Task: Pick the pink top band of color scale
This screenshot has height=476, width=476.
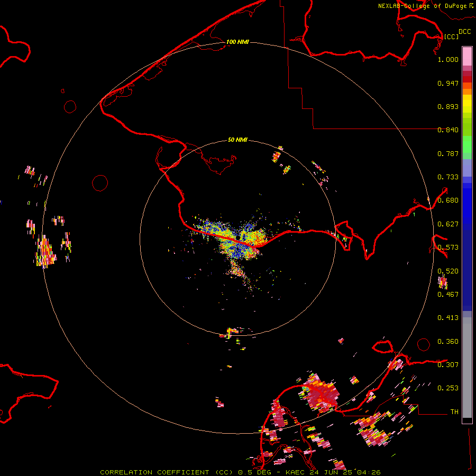Action: (467, 57)
